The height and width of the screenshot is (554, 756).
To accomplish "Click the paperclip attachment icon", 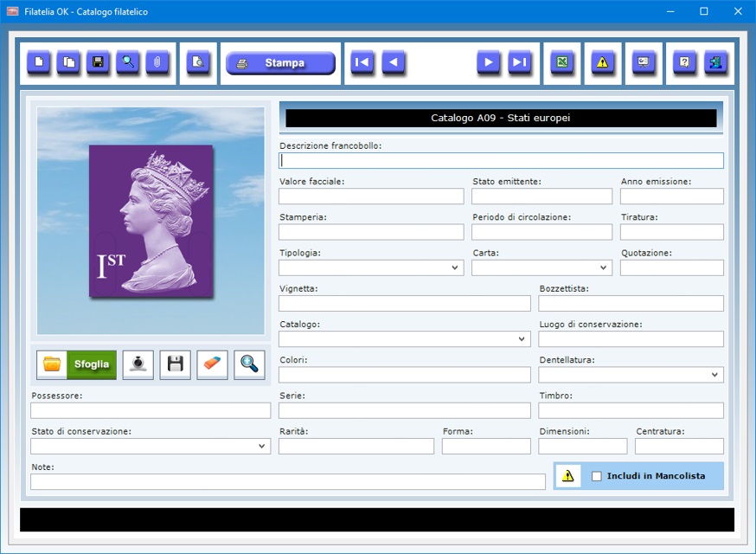I will coord(157,62).
